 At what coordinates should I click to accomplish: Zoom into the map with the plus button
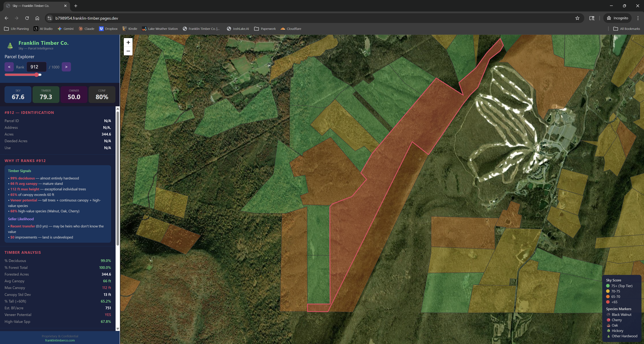click(x=128, y=42)
